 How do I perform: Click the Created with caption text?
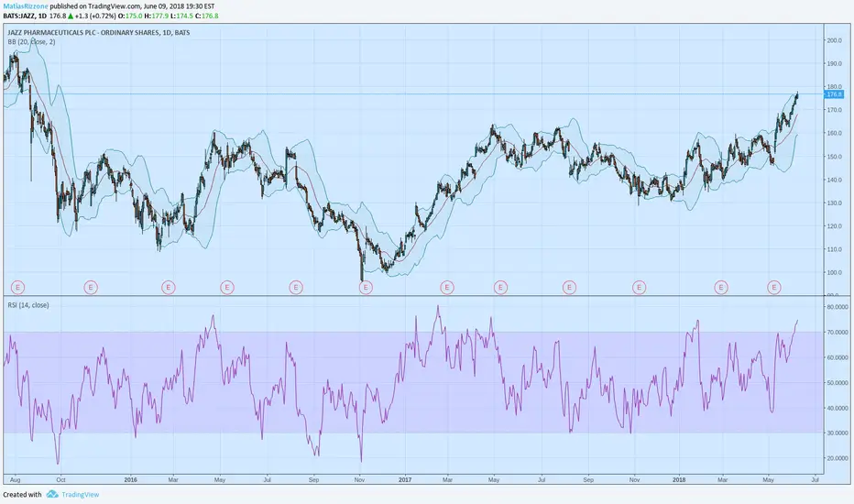(x=22, y=495)
